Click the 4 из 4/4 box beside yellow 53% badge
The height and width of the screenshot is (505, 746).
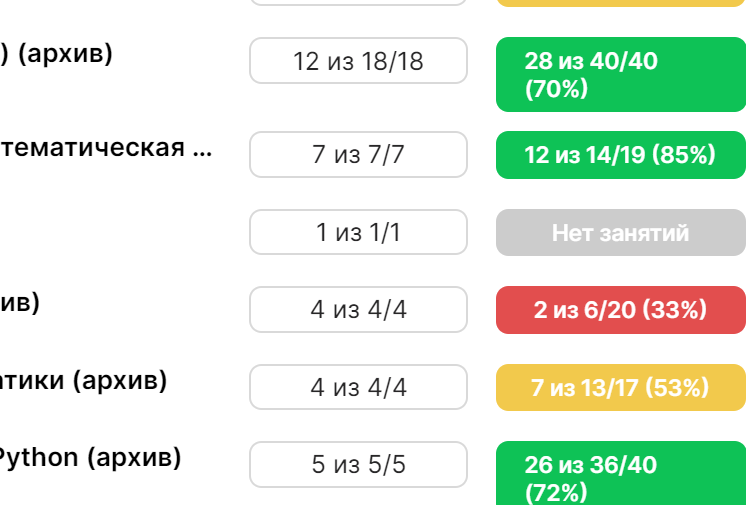click(358, 387)
